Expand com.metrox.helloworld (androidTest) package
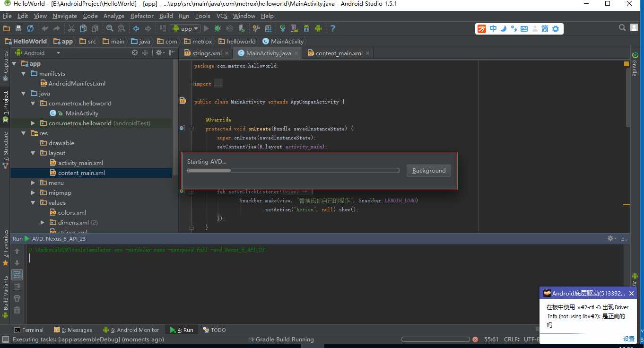This screenshot has width=644, height=348. [33, 123]
